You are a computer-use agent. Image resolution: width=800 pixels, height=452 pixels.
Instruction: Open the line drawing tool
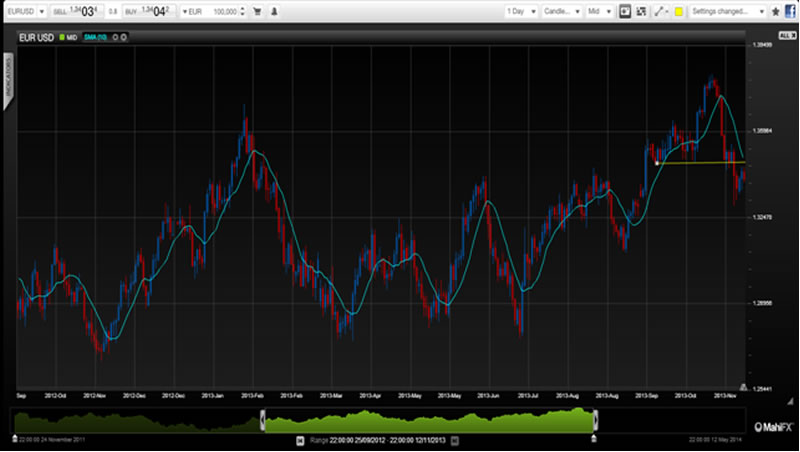click(660, 11)
